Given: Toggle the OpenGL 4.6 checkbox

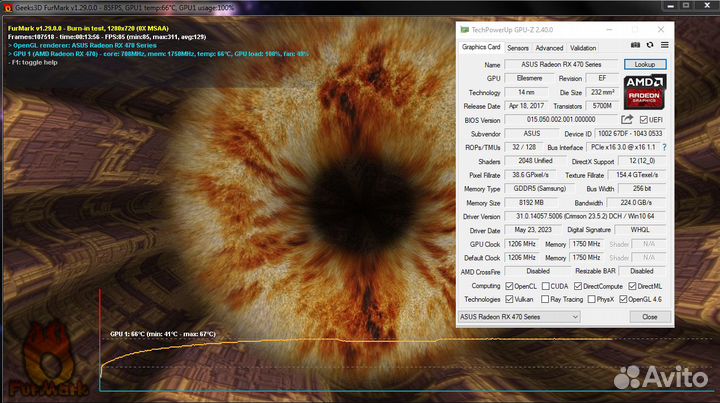Looking at the screenshot, I should pyautogui.click(x=623, y=299).
